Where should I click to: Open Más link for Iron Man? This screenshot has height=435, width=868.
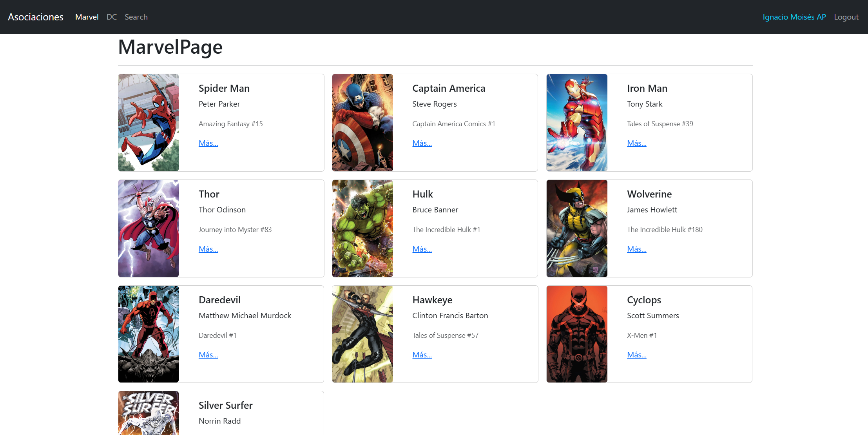(x=637, y=143)
